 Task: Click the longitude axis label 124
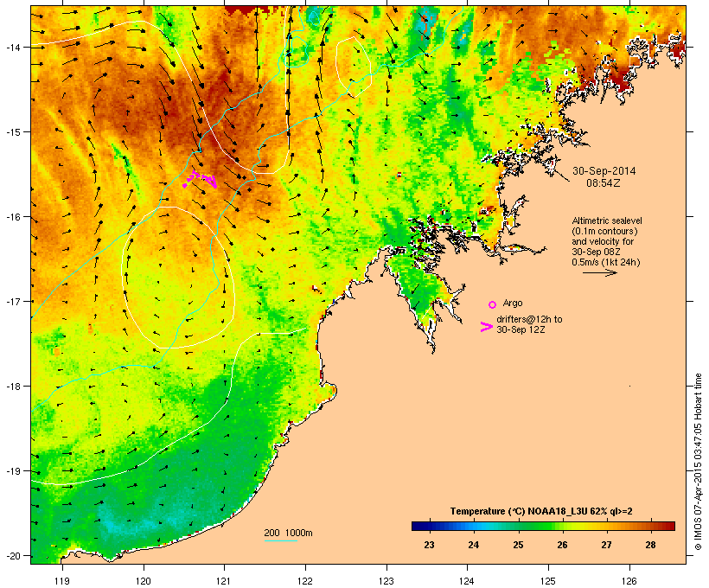[468, 581]
